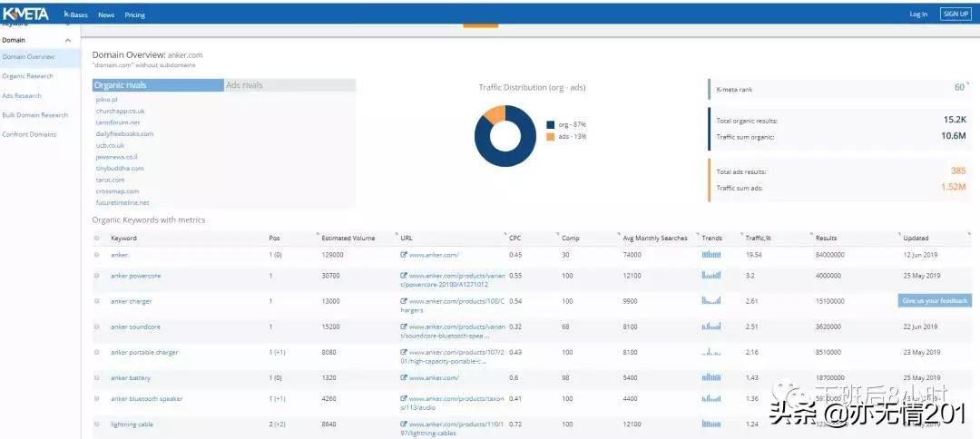Viewport: 980px width, 439px height.
Task: Open external link icon for anker powercore URL
Action: [404, 276]
